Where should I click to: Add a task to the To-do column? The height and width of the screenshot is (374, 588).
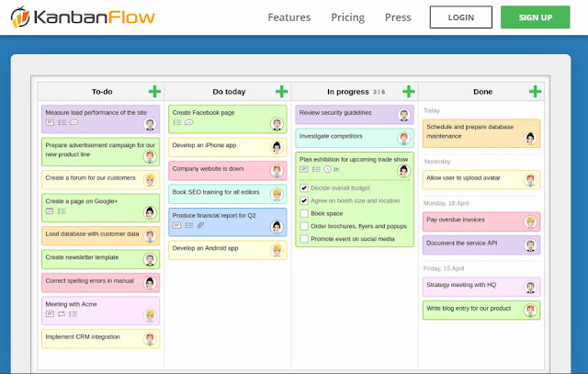(154, 92)
